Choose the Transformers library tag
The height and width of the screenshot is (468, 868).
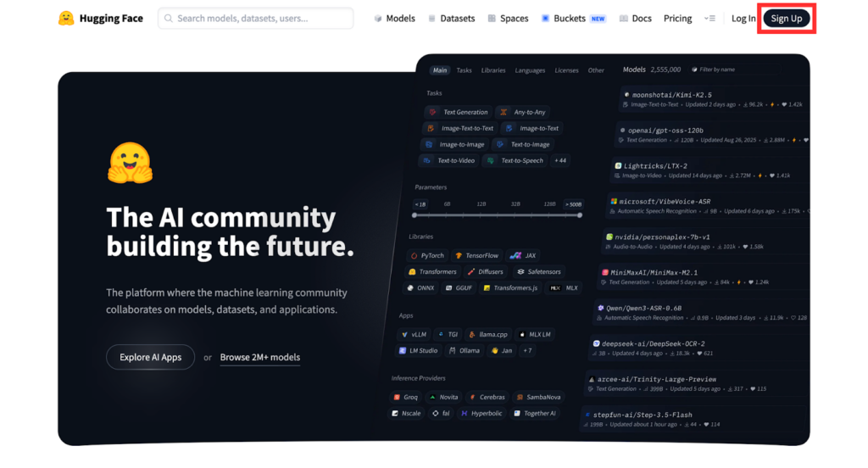tap(432, 272)
